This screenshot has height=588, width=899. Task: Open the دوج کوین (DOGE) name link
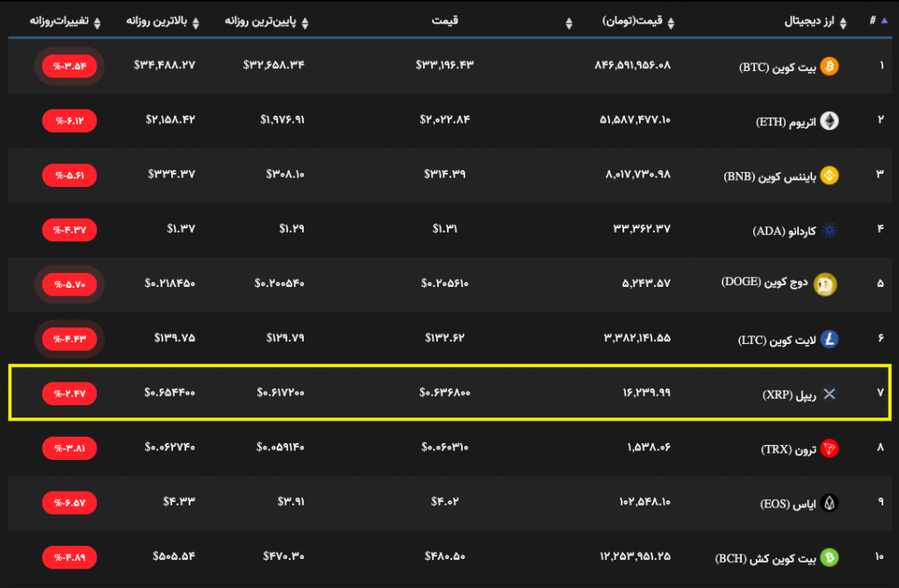pyautogui.click(x=765, y=283)
